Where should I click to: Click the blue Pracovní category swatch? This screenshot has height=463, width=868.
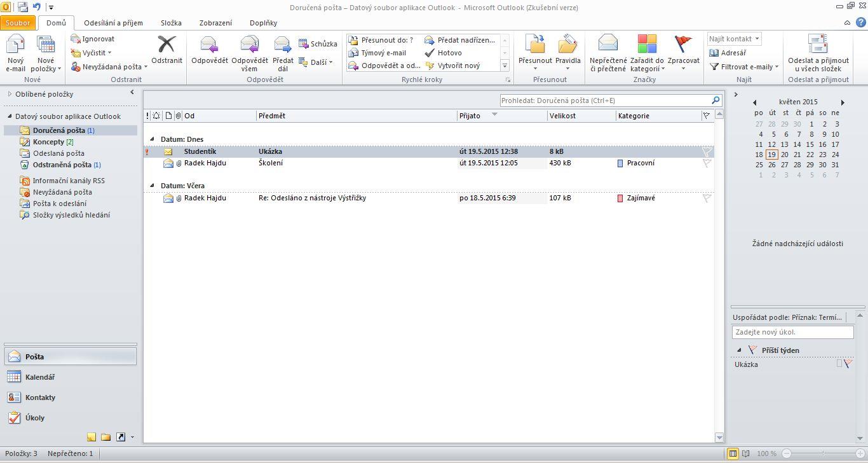click(621, 163)
